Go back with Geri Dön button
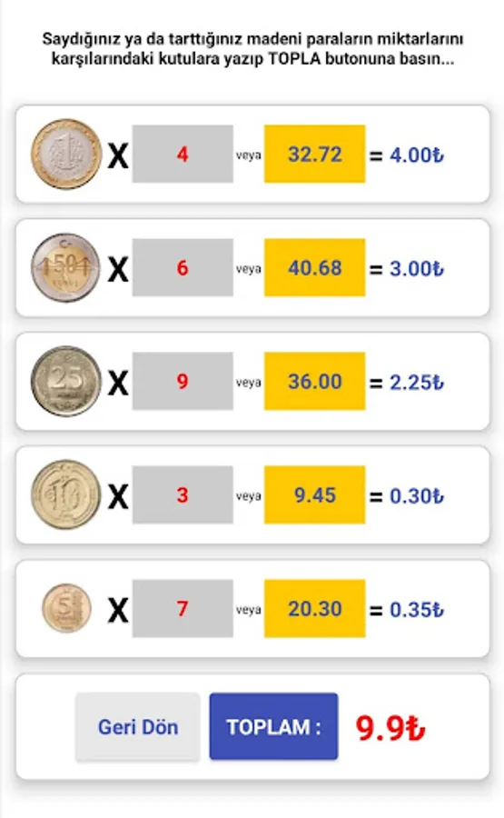504x818 pixels. 138,727
